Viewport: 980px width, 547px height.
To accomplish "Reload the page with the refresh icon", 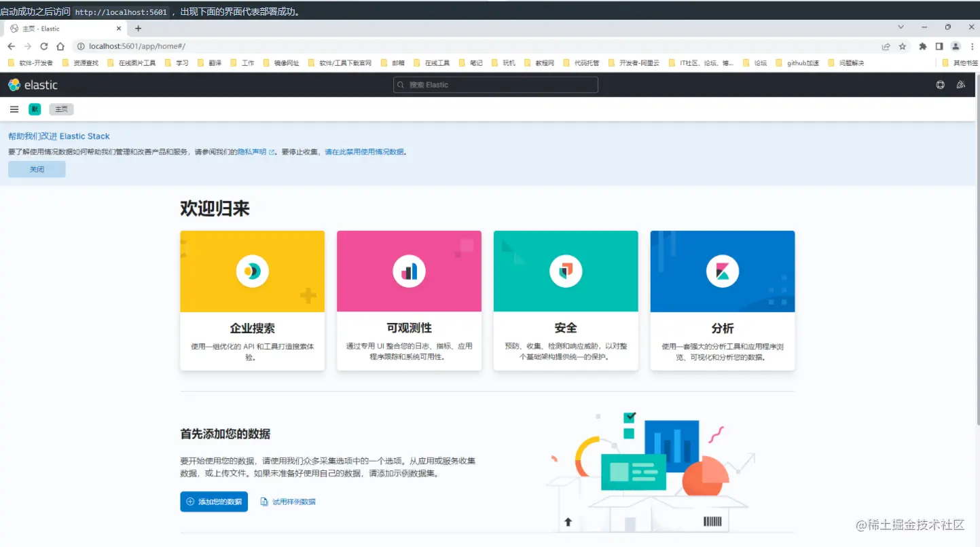I will [44, 46].
